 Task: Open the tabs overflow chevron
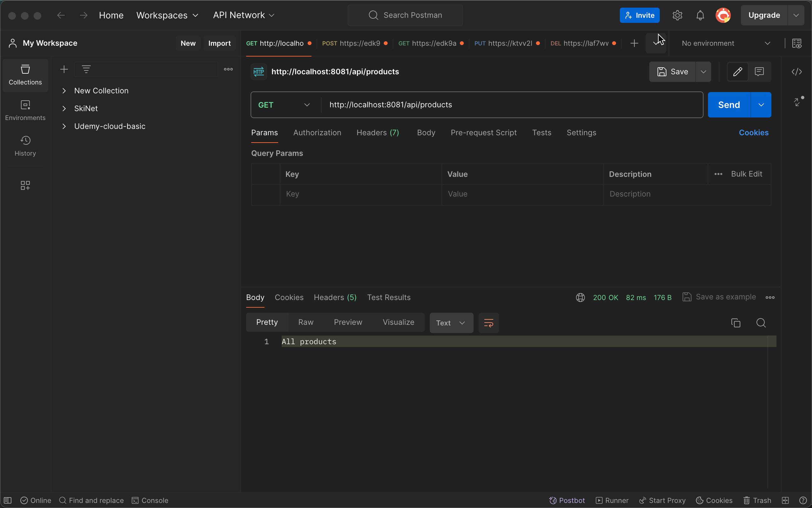click(x=656, y=43)
